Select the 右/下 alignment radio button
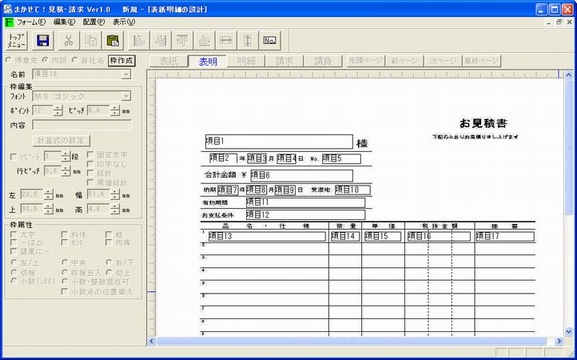This screenshot has width=577, height=360. (109, 262)
